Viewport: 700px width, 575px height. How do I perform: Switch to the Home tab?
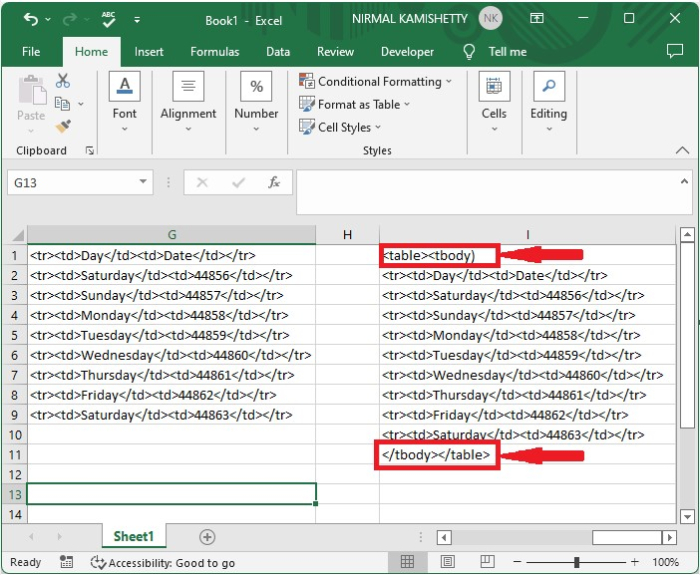[91, 52]
